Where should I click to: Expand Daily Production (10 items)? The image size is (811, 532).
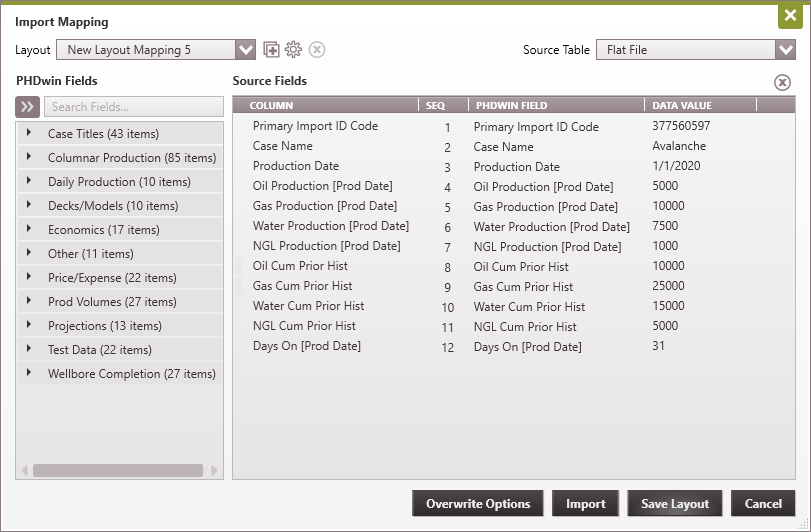(29, 181)
